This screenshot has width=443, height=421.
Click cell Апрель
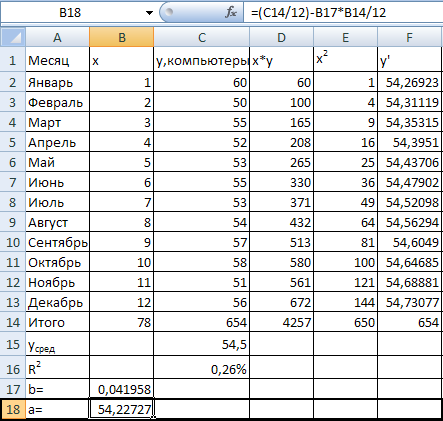tap(57, 142)
